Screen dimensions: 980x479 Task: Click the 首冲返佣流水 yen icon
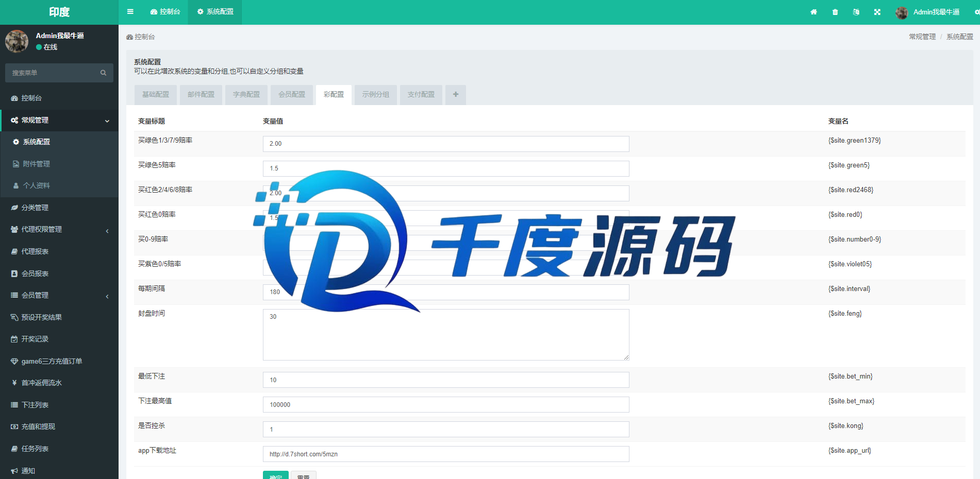tap(14, 383)
